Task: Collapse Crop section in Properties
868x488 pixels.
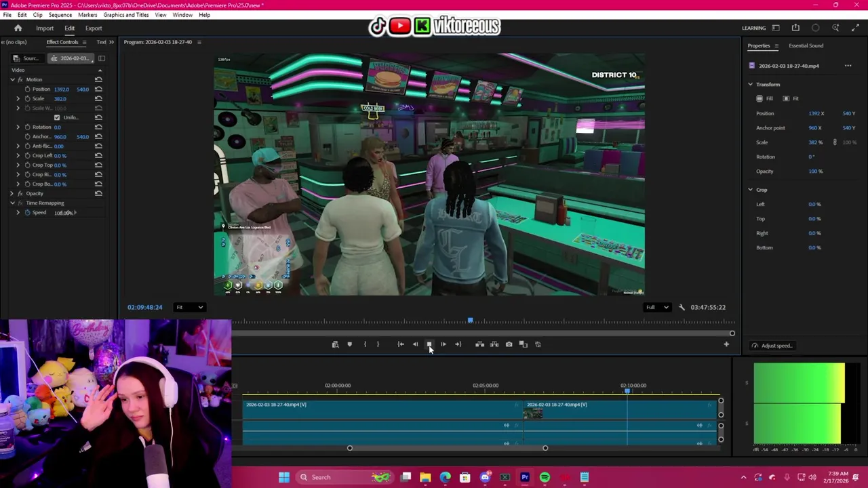Action: pyautogui.click(x=751, y=189)
